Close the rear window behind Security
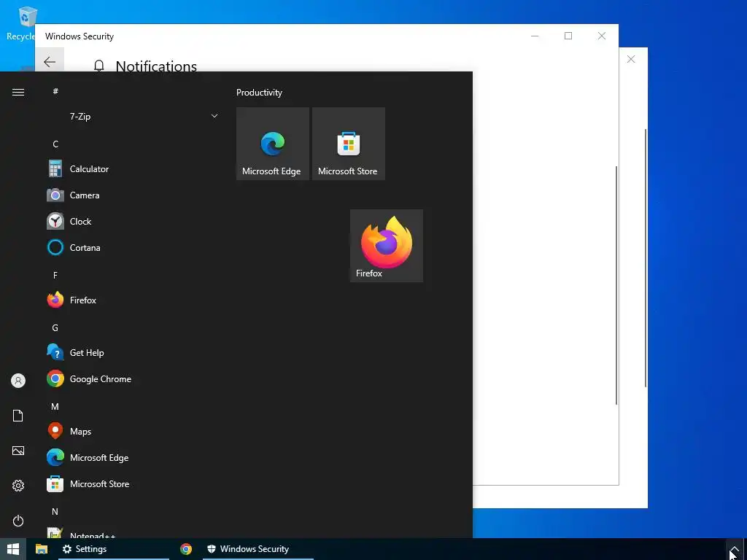The width and height of the screenshot is (747, 560). tap(631, 59)
